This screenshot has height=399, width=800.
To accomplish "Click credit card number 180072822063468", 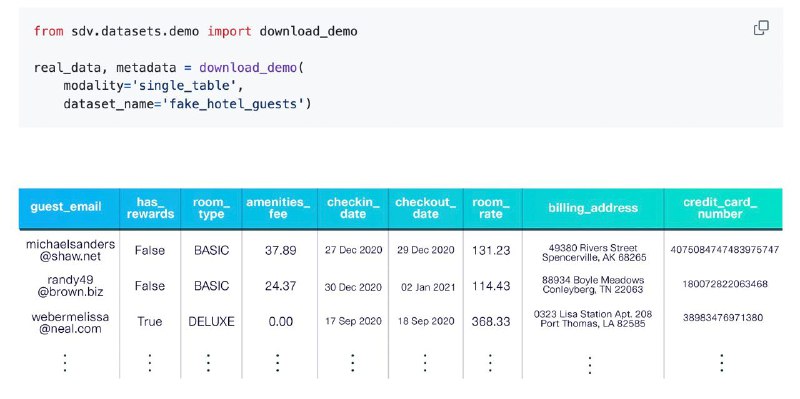I will pos(724,284).
